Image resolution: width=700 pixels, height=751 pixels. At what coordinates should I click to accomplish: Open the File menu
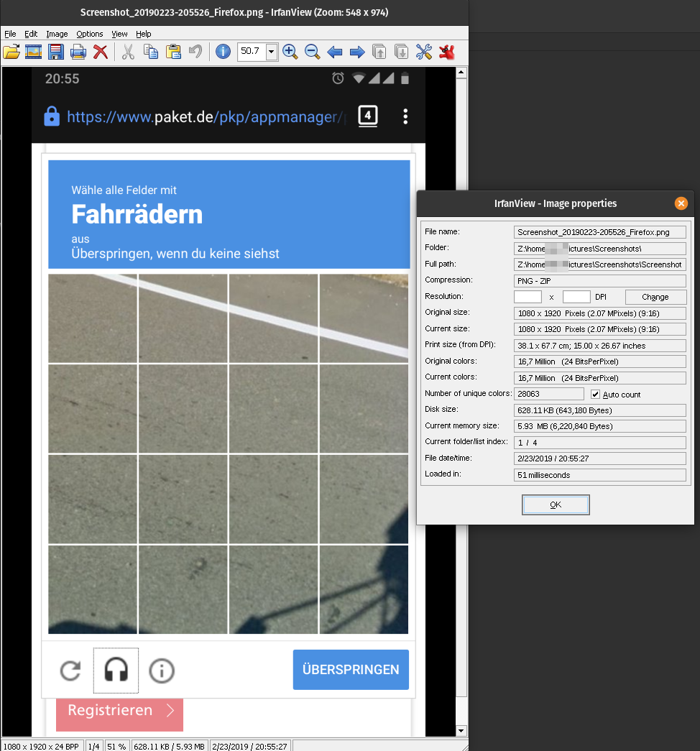click(10, 34)
